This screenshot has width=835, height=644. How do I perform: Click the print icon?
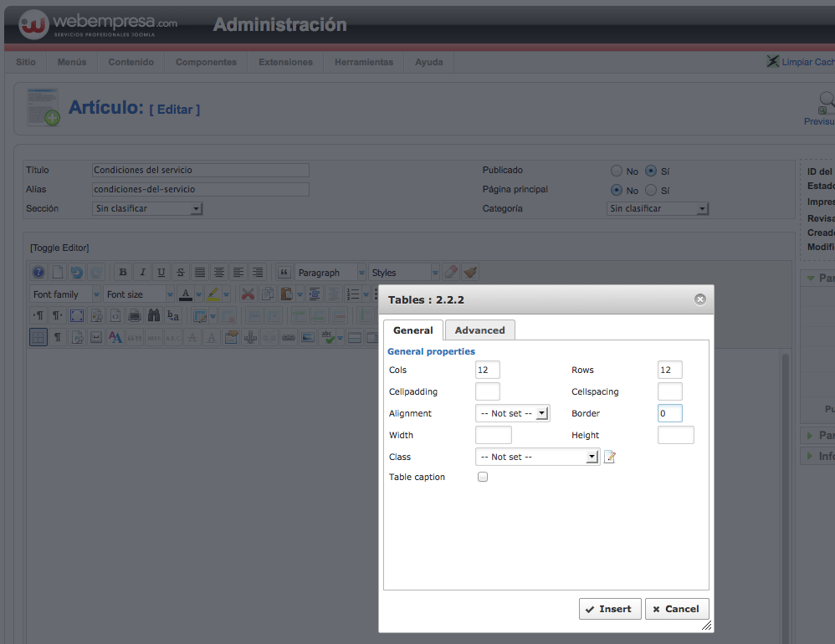[134, 315]
